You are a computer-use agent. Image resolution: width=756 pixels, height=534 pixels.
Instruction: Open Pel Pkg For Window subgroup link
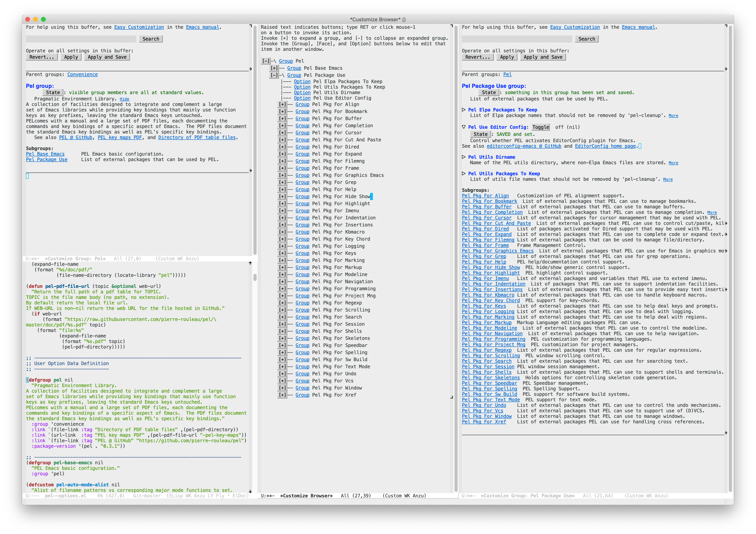click(x=487, y=416)
